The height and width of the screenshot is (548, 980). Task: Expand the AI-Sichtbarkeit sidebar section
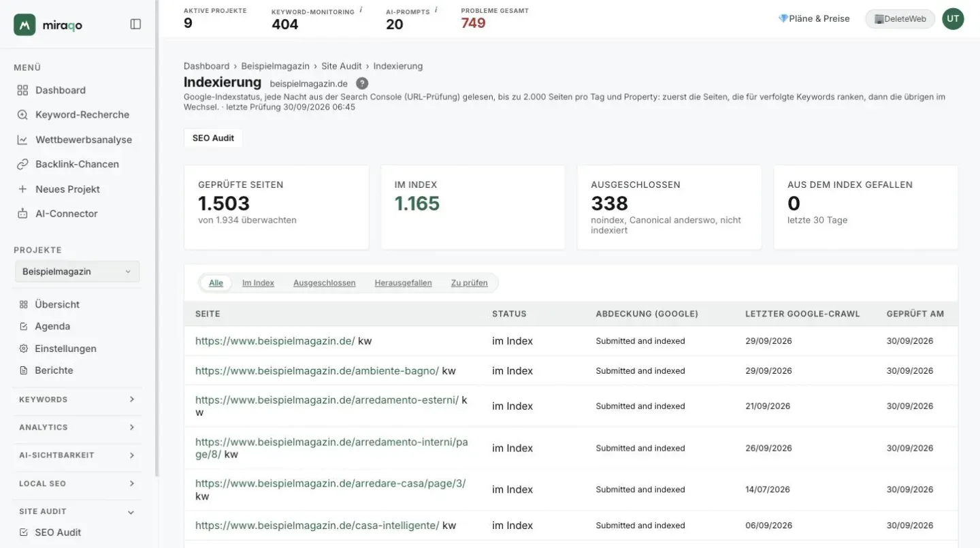(x=77, y=455)
